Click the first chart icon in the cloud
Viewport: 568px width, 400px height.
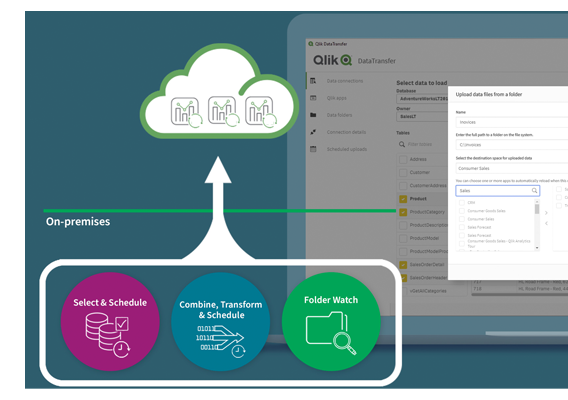186,112
